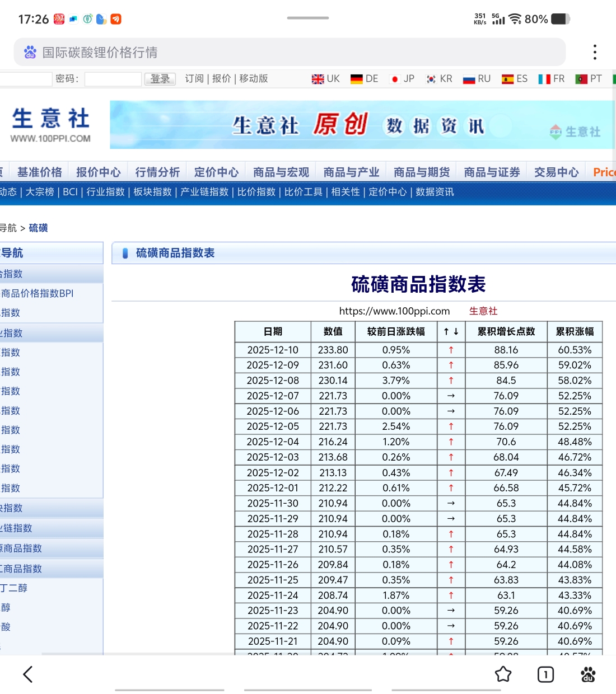Select the JP flag language version
Screen dimensions: 616x694
(402, 79)
